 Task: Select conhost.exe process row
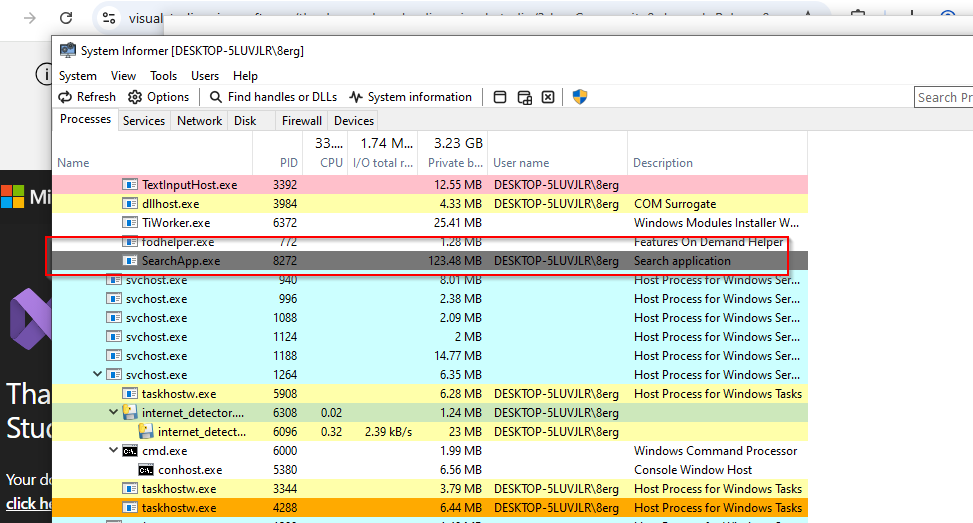tap(430, 470)
